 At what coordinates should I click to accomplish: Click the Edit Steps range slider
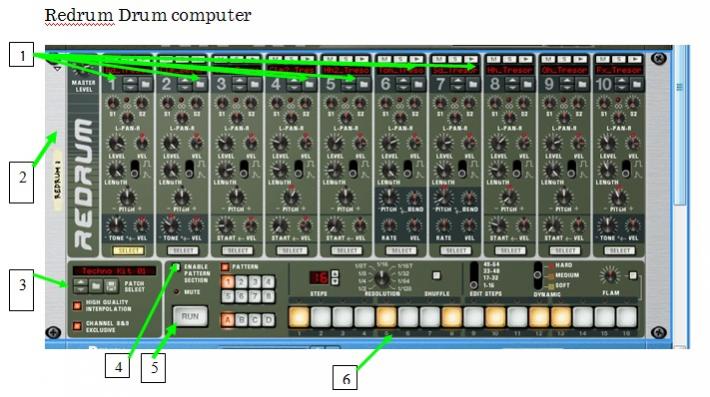474,275
